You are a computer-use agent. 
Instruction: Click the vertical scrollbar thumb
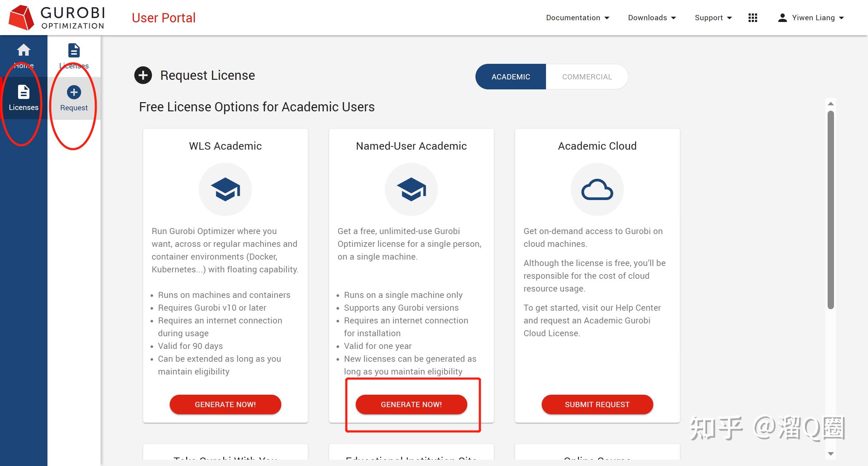tap(830, 209)
